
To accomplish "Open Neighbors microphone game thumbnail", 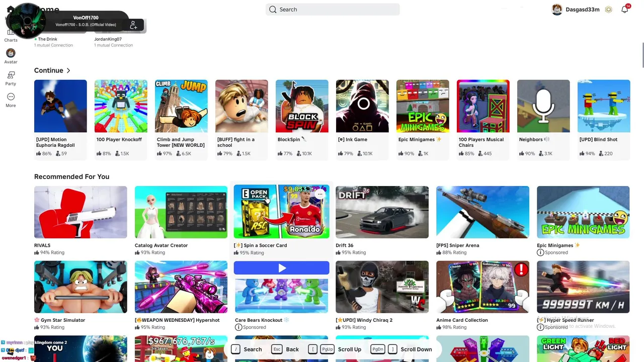I will pyautogui.click(x=543, y=106).
